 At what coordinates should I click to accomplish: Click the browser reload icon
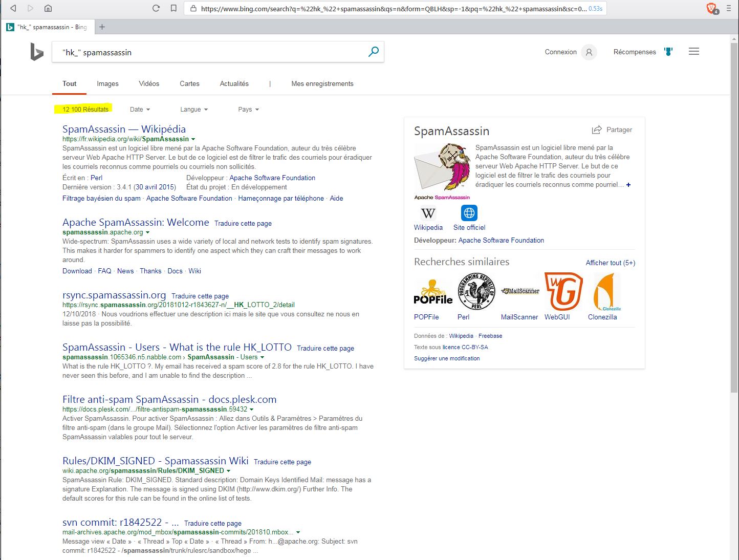pos(156,8)
